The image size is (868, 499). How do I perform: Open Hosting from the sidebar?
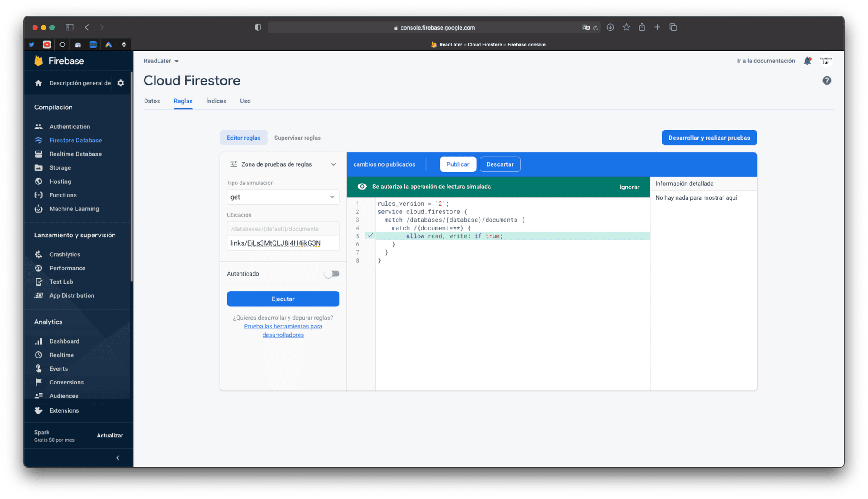tap(60, 181)
